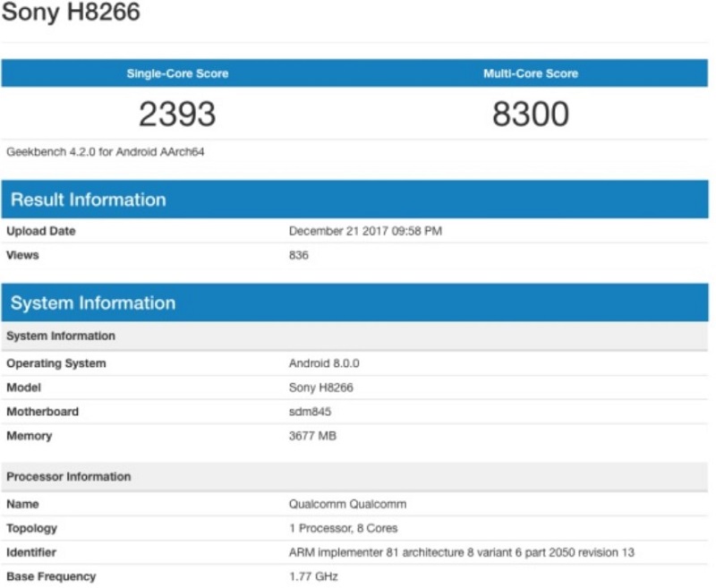Click the Sony H8266 page title

pyautogui.click(x=71, y=11)
